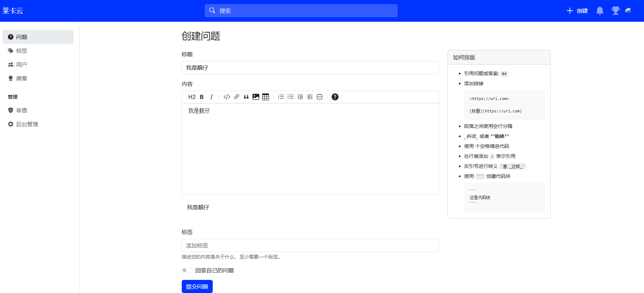Screen dimensions: 644x293
Task: Click the 段落之间使用空行分隔 tip
Action: [x=488, y=126]
